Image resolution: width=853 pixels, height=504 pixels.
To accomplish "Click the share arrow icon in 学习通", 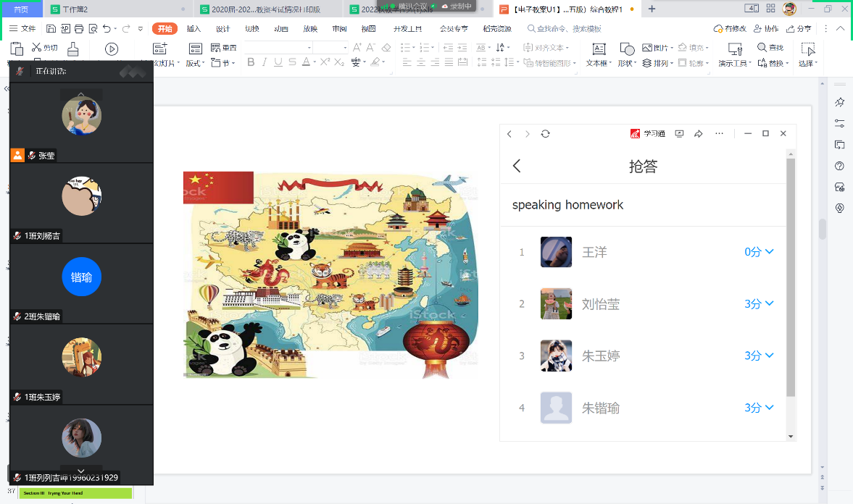I will pos(699,134).
